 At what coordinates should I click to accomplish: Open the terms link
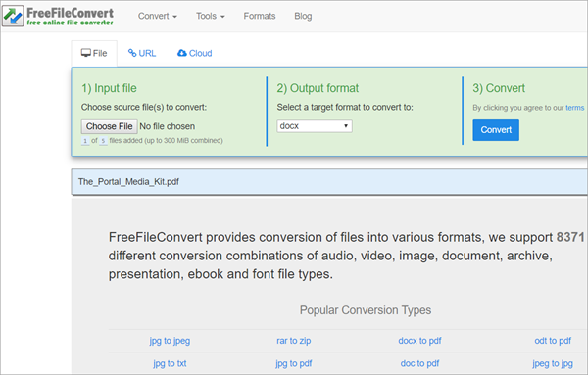click(x=574, y=108)
